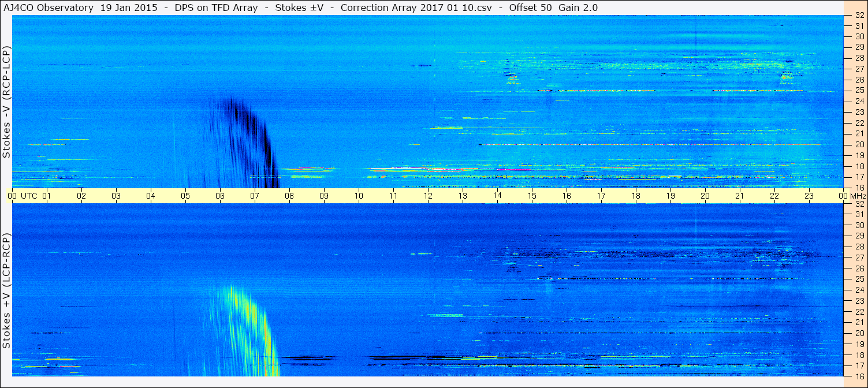Screen dimensions: 868x388
Task: Click the 03 hour marker on the time axis
Action: pos(116,196)
